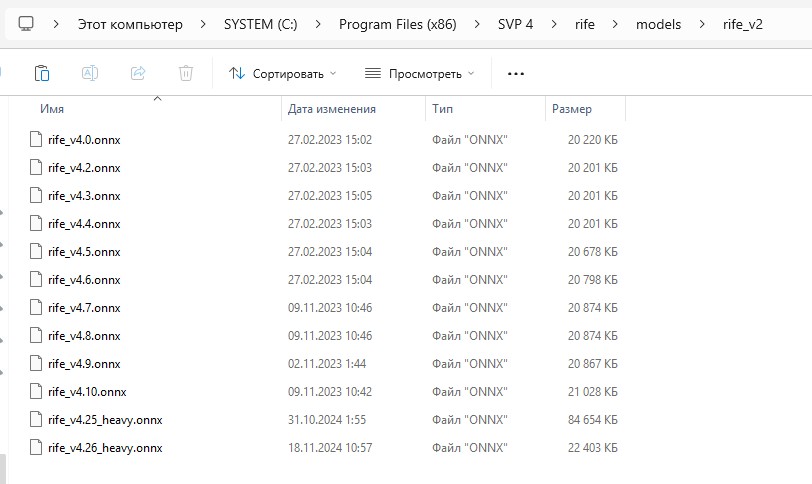Go to the models breadcrumb folder

point(657,24)
